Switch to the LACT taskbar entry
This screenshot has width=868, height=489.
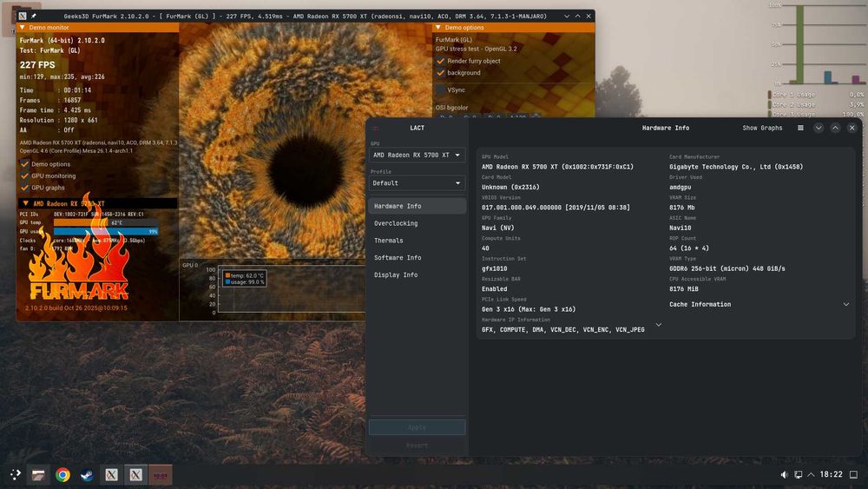coord(160,474)
